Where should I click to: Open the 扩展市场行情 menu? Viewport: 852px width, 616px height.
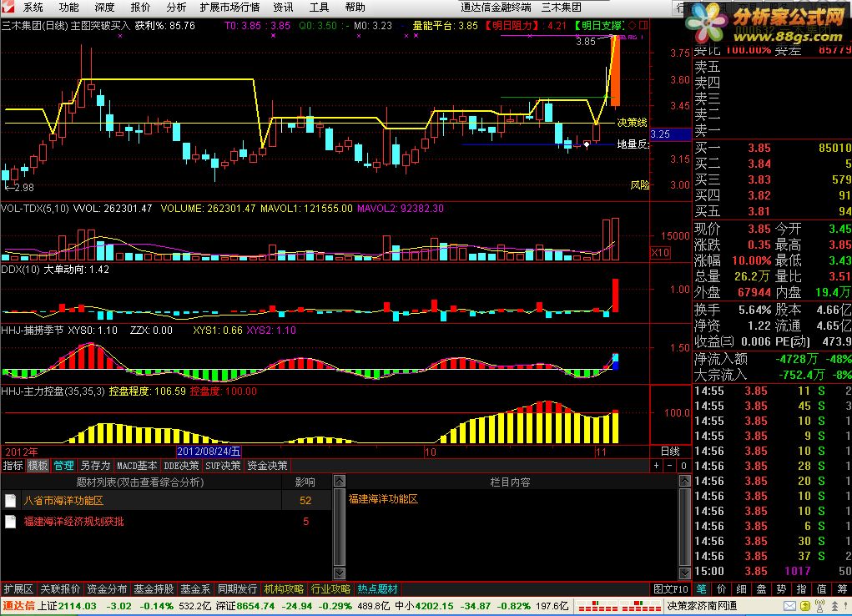229,7
